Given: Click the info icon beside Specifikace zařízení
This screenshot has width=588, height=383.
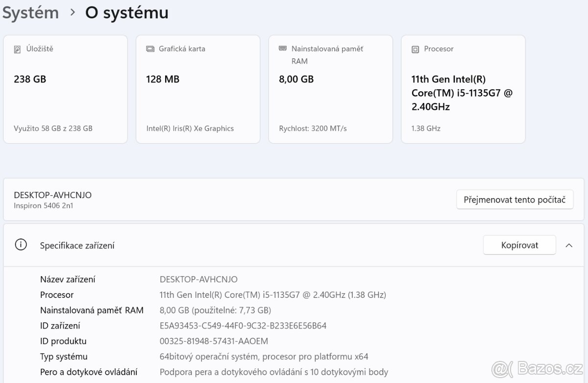Looking at the screenshot, I should click(21, 245).
